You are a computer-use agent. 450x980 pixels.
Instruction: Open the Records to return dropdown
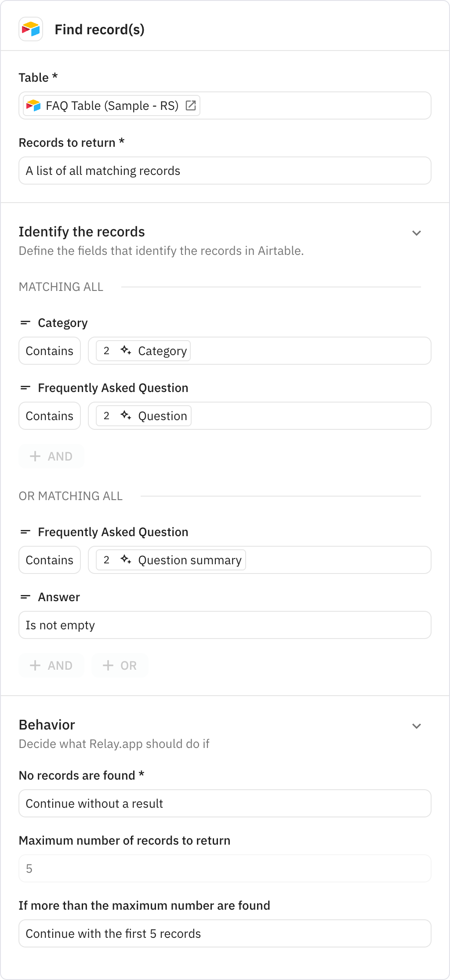coord(225,171)
